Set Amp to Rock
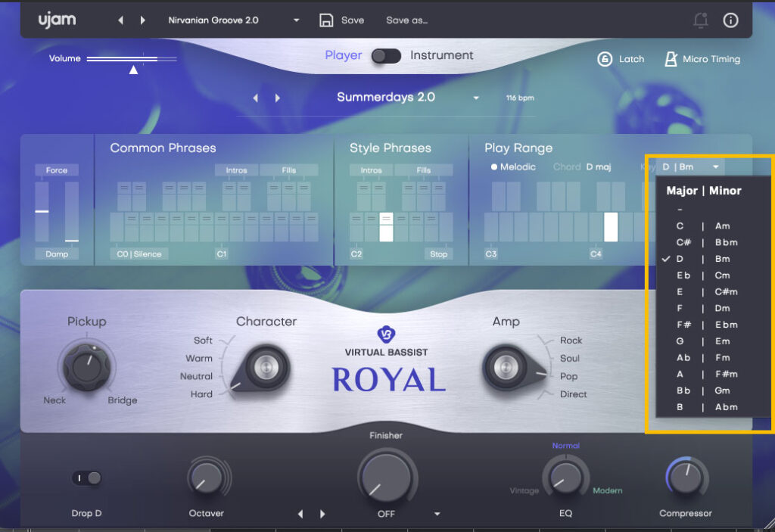Viewport: 775px width, 532px height. (x=571, y=341)
